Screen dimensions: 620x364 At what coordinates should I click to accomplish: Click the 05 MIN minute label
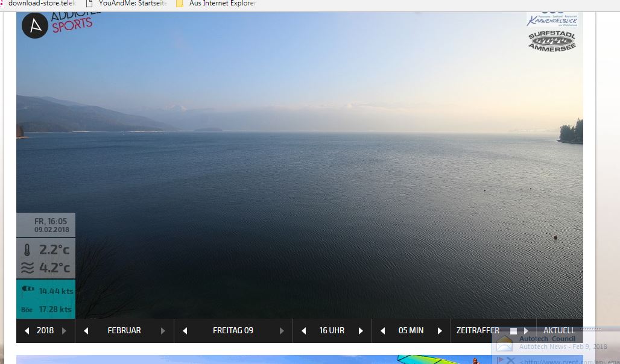(411, 330)
